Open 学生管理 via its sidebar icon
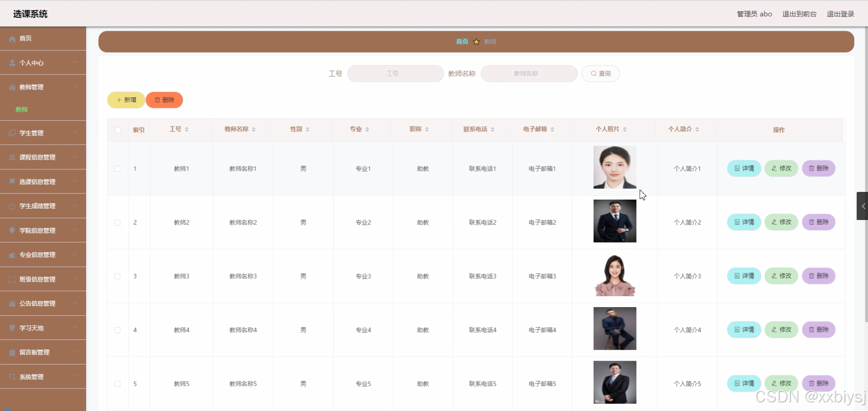Viewport: 868px width, 411px height. (x=11, y=132)
